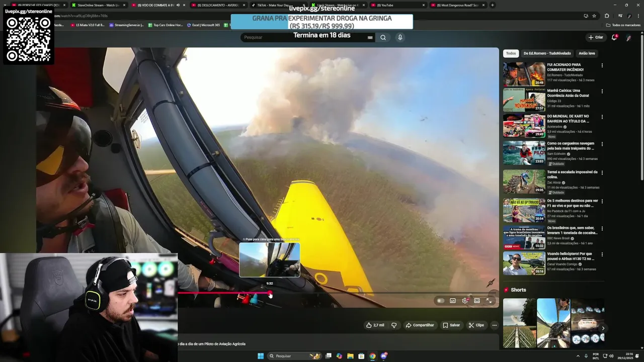This screenshot has width=644, height=362.
Task: Switch player to theater mode
Action: (477, 301)
